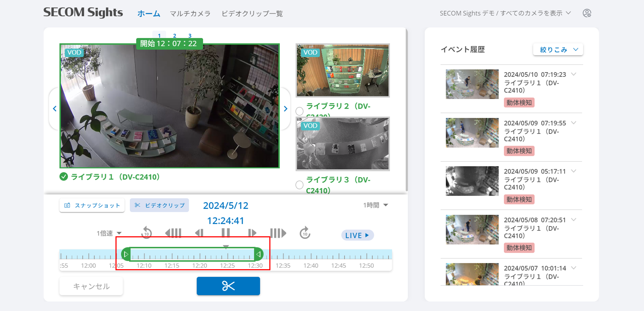Cancel clip creation with キャンセル
644x311 pixels.
pos(91,286)
